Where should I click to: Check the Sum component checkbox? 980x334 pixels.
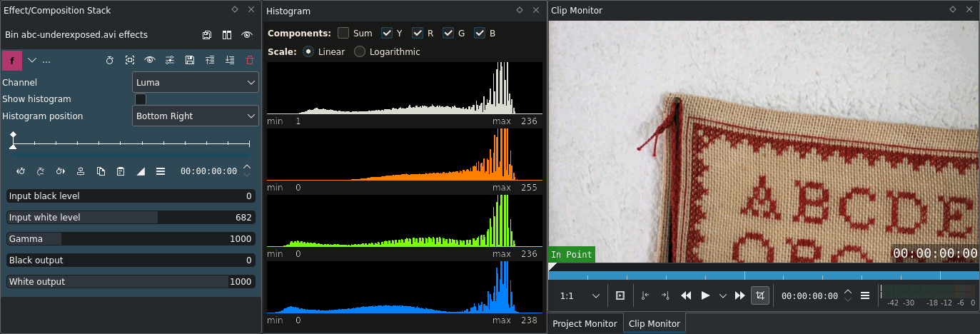[343, 33]
